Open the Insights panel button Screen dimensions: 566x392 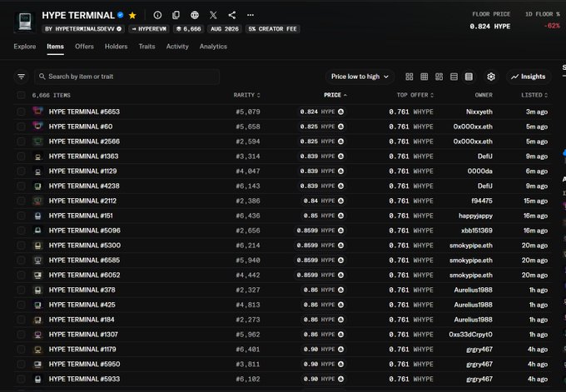[528, 77]
